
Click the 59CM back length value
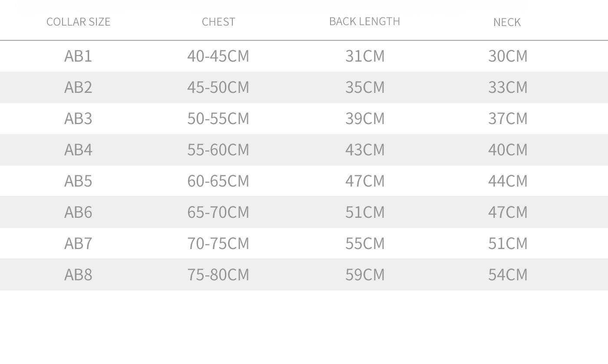365,275
